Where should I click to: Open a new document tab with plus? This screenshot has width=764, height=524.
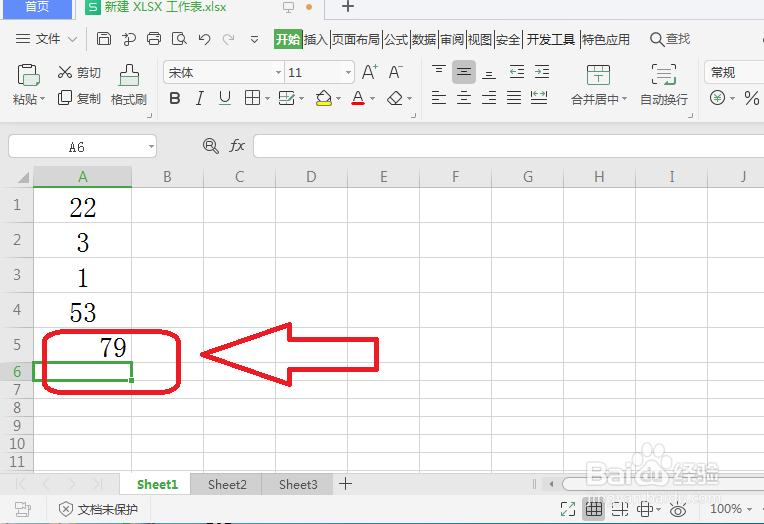click(x=347, y=6)
